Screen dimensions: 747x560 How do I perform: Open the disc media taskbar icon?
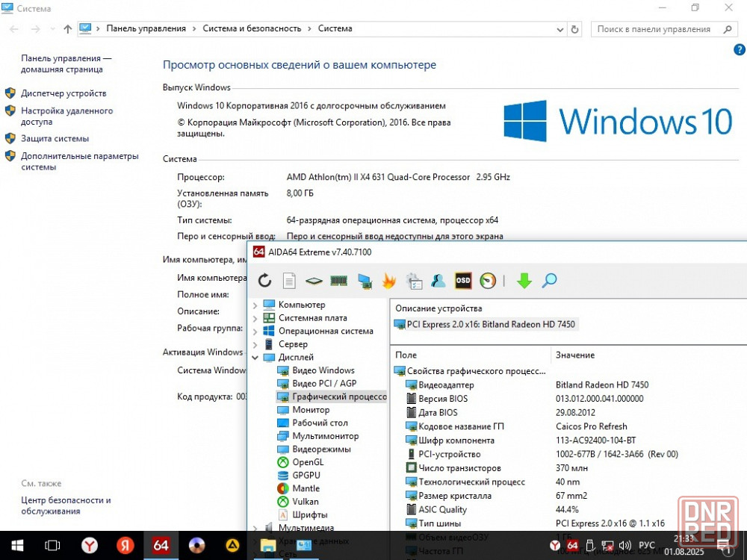coord(196,545)
